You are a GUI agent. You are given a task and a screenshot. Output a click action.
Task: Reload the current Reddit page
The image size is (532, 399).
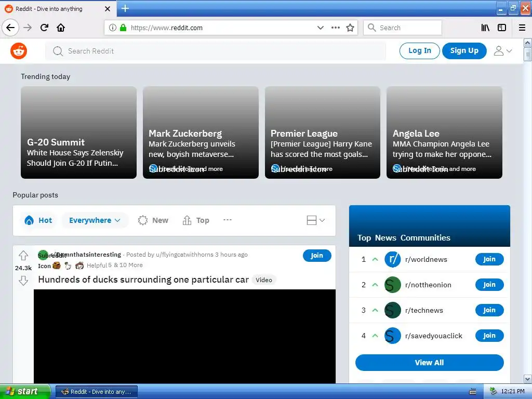[x=45, y=28]
